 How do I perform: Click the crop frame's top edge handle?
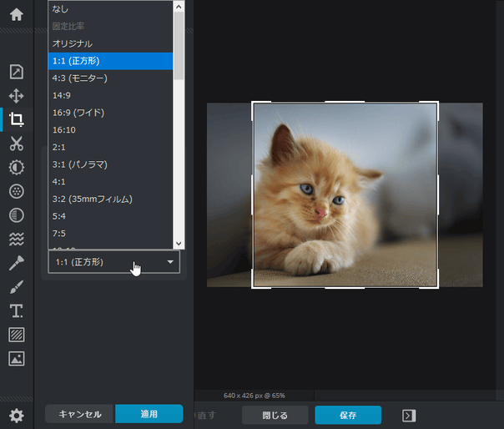point(345,102)
